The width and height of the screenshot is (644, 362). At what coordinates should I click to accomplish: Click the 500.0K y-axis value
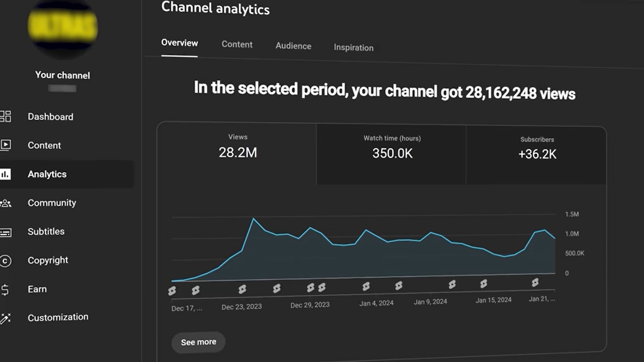click(x=575, y=253)
